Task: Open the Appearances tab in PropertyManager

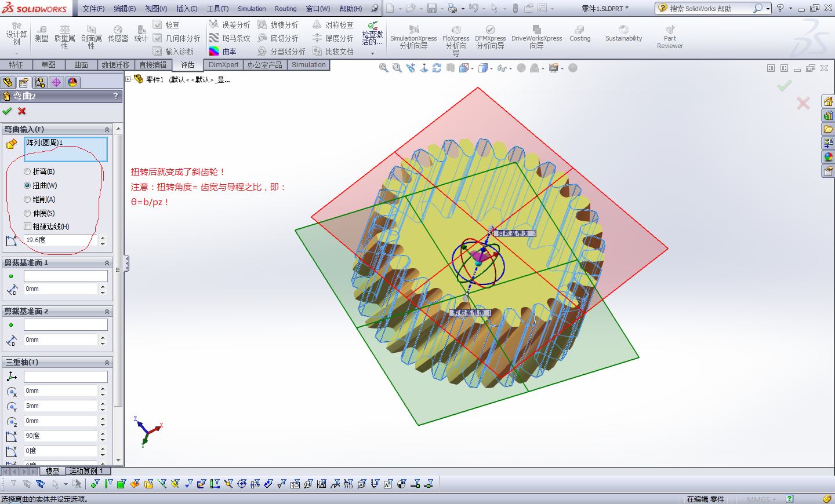Action: [72, 82]
